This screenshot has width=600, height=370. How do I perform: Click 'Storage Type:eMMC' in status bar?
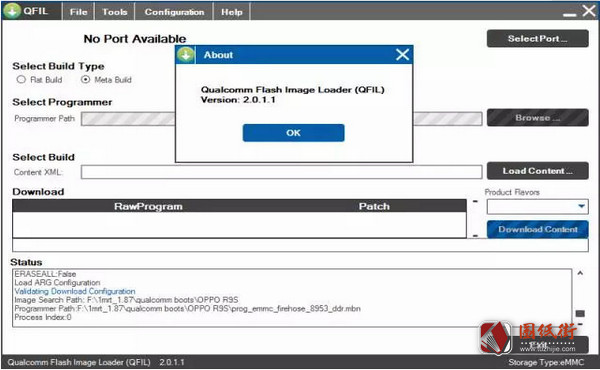(546, 362)
